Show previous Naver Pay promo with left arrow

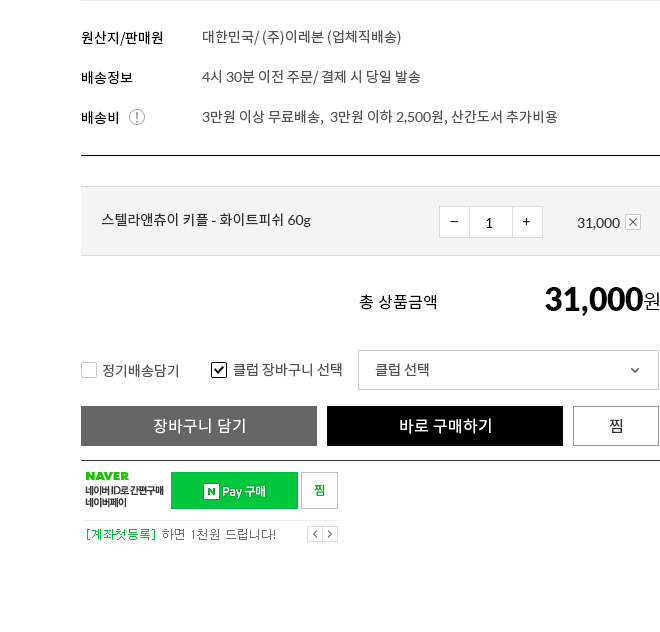point(315,534)
